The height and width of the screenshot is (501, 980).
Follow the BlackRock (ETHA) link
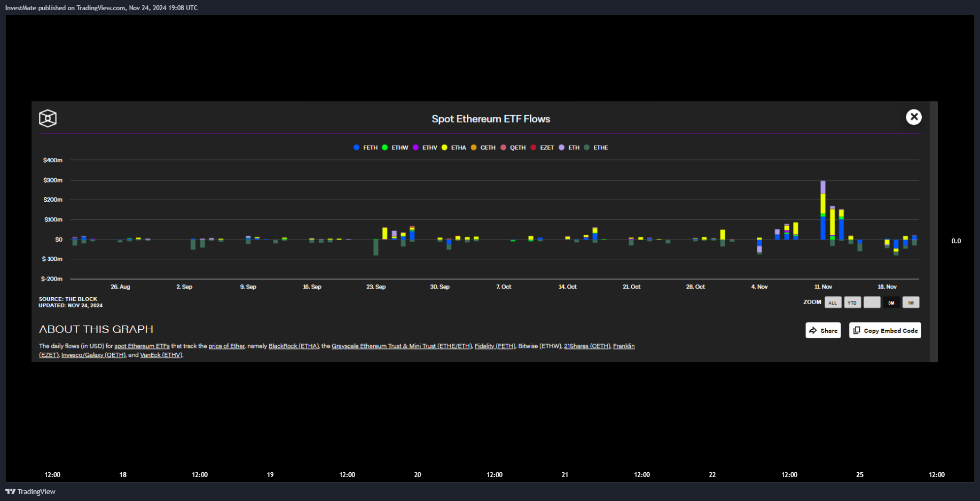pyautogui.click(x=293, y=346)
